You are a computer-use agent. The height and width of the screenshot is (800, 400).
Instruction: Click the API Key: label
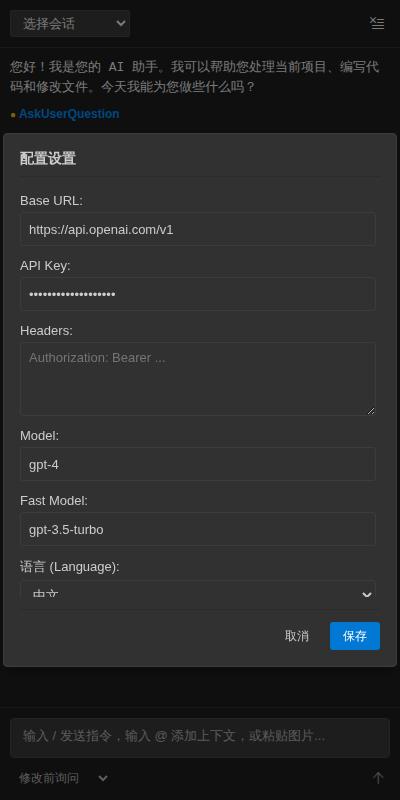click(x=45, y=266)
